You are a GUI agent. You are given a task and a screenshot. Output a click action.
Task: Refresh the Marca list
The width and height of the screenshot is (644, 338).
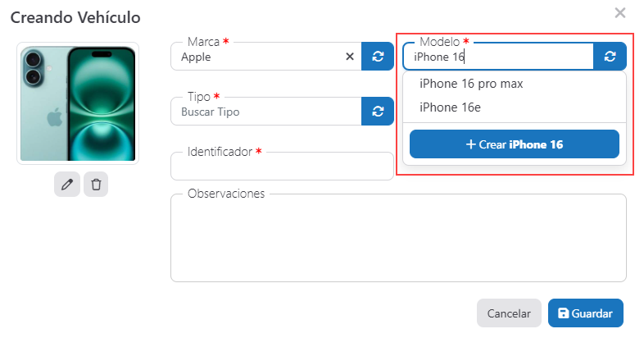click(378, 57)
